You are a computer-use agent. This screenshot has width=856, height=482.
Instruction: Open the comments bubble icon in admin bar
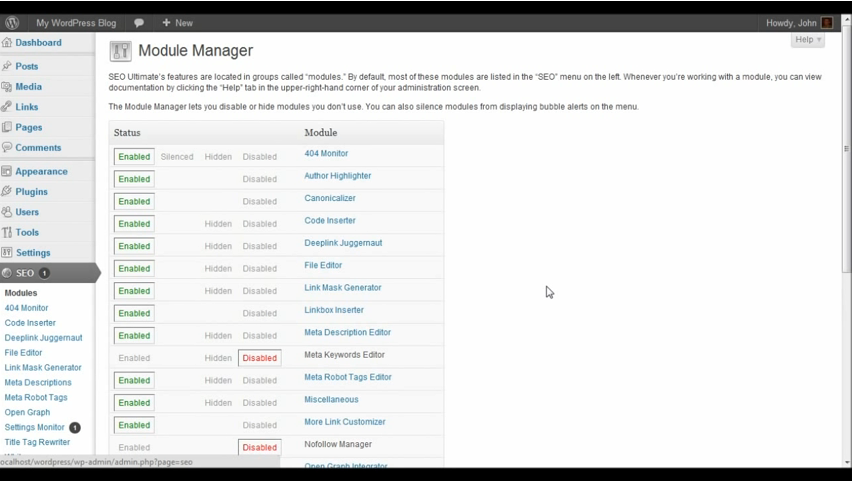pyautogui.click(x=139, y=23)
